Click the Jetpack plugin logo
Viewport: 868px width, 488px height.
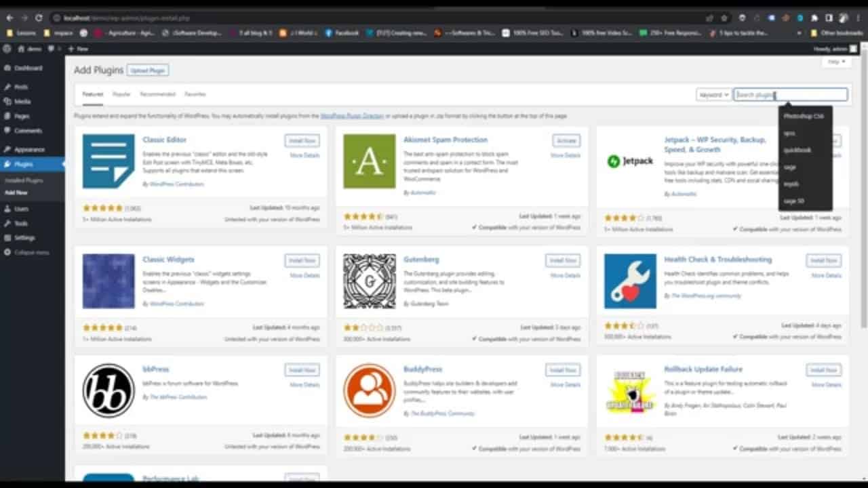pos(630,161)
